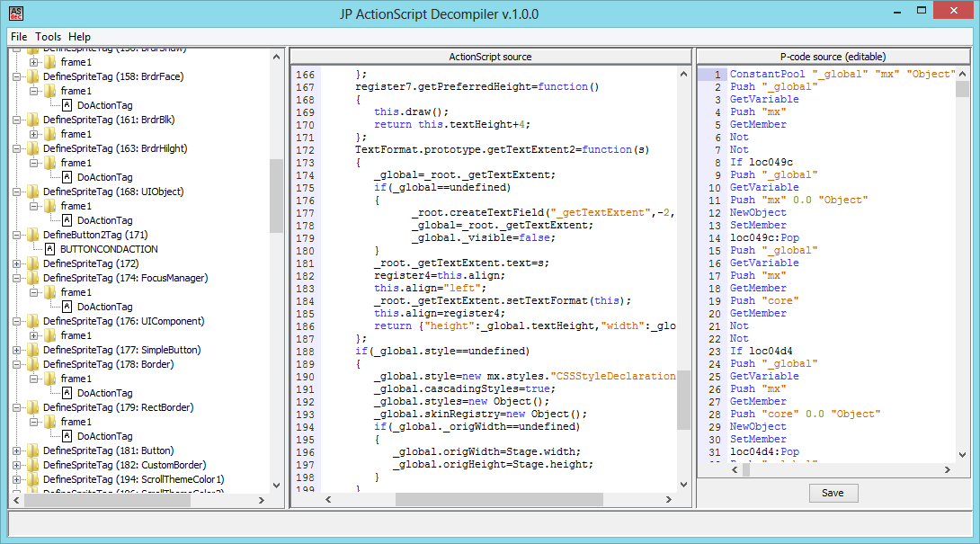Click DoActionTag icon under FocusManager frame1
Screen dimensions: 980x544
[x=67, y=307]
